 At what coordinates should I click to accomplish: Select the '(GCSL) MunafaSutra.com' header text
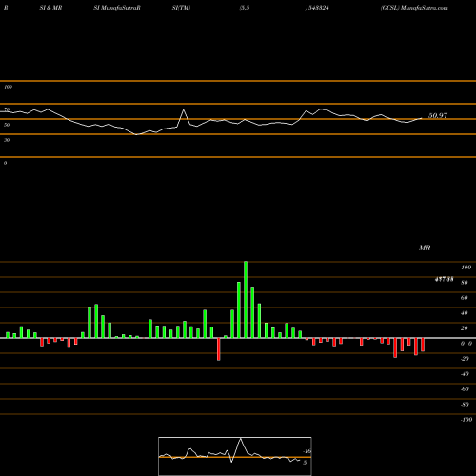click(414, 8)
